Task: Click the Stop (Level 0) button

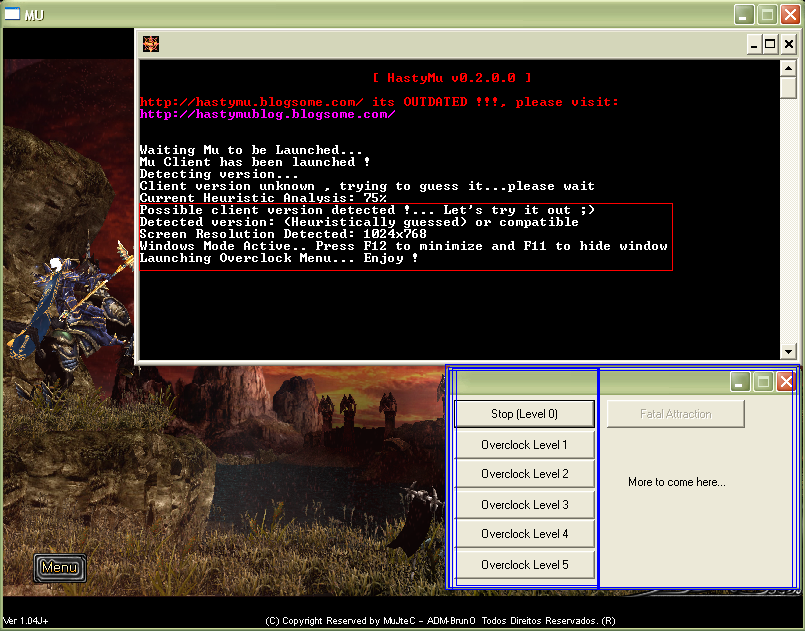Action: 524,414
